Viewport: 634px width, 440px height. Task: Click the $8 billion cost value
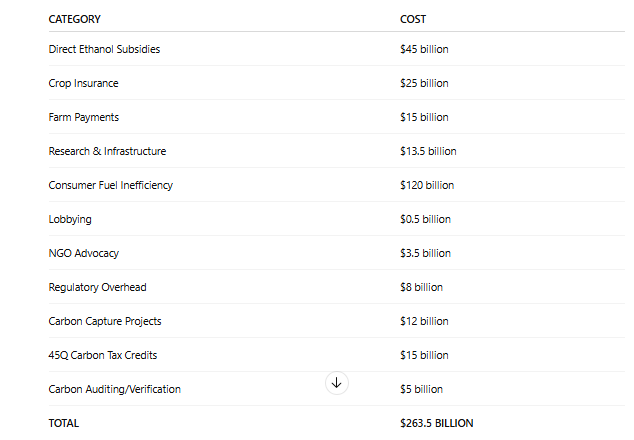421,287
